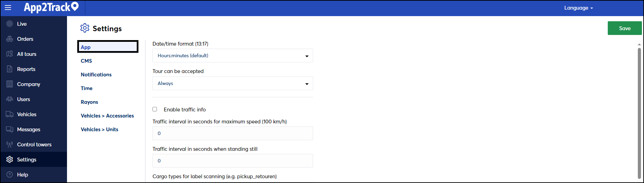The width and height of the screenshot is (644, 183).
Task: Click the settings page vertical scrollbar
Action: coord(639,113)
